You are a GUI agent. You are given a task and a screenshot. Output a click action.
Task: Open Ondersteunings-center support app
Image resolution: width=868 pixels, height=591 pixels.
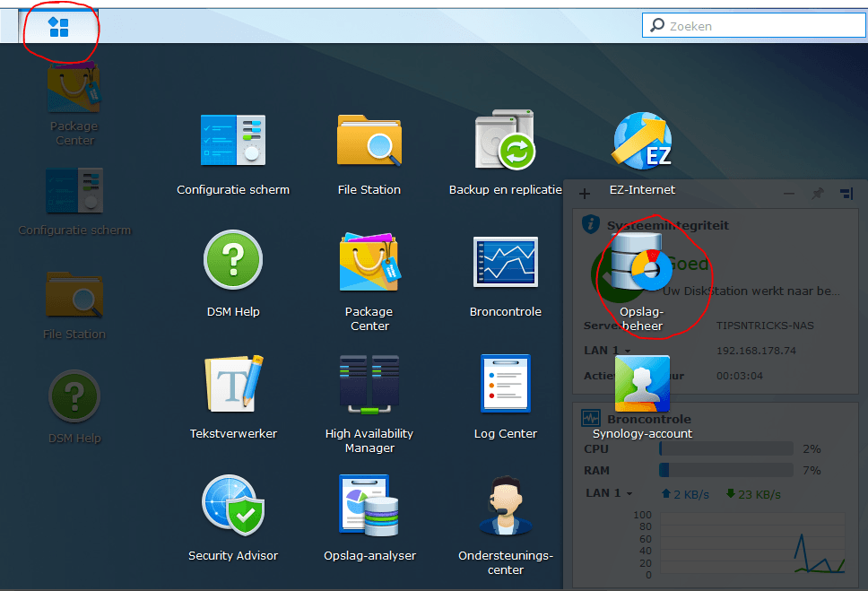click(506, 526)
